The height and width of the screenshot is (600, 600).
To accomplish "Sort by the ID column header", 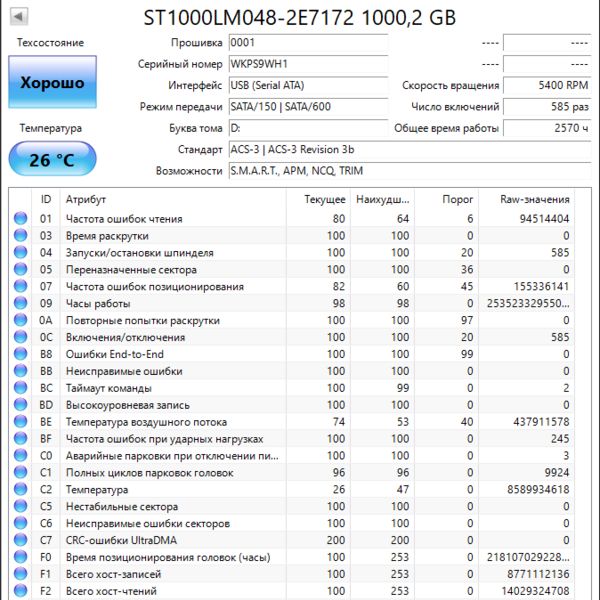I will [x=46, y=199].
